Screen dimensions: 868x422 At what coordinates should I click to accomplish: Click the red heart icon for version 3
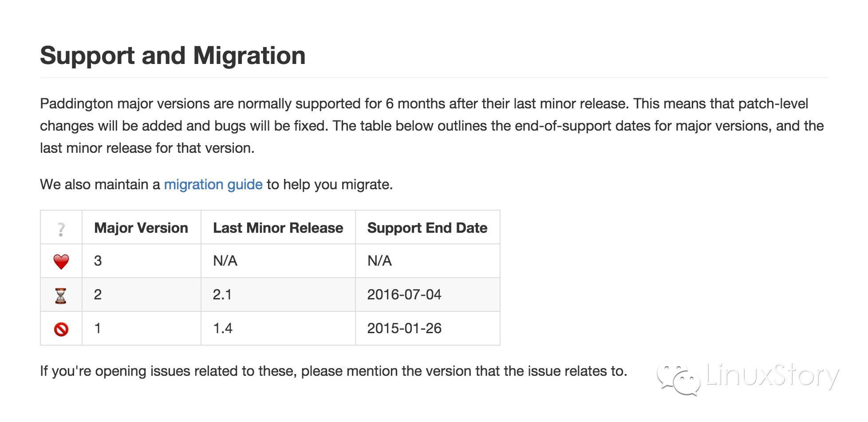[61, 261]
